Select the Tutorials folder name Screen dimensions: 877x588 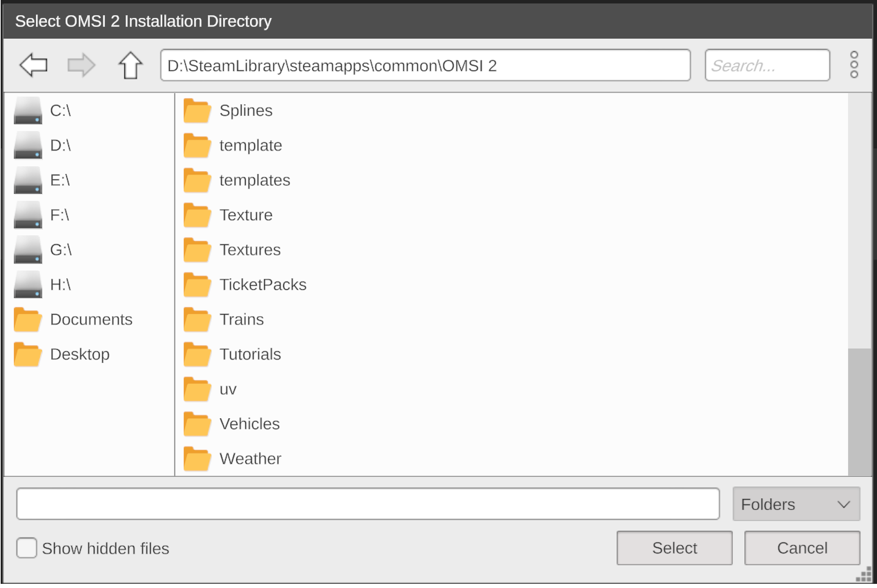250,354
